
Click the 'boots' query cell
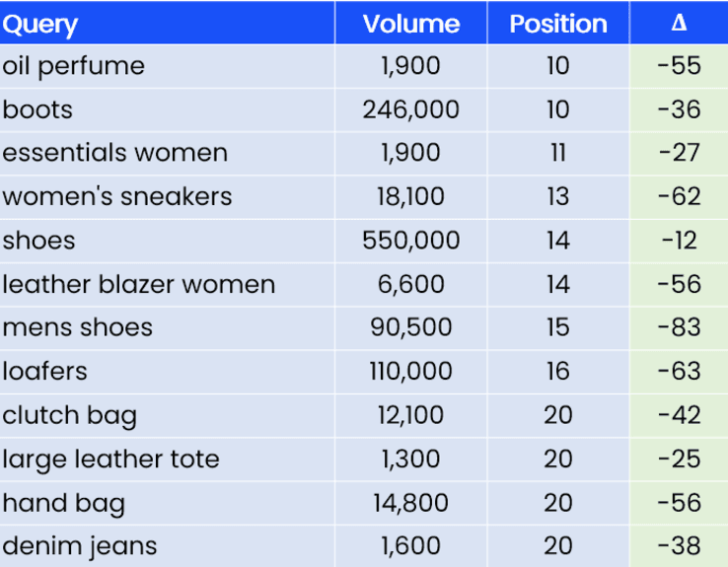(37, 109)
